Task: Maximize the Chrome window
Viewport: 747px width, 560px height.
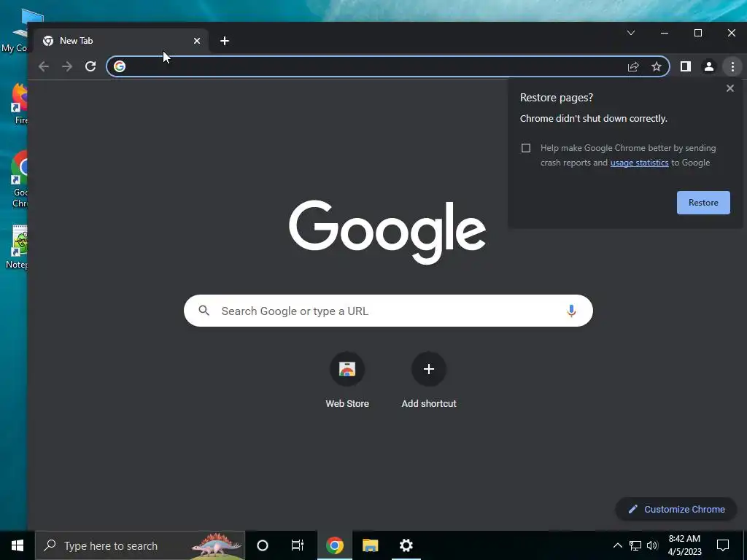Action: 698,33
